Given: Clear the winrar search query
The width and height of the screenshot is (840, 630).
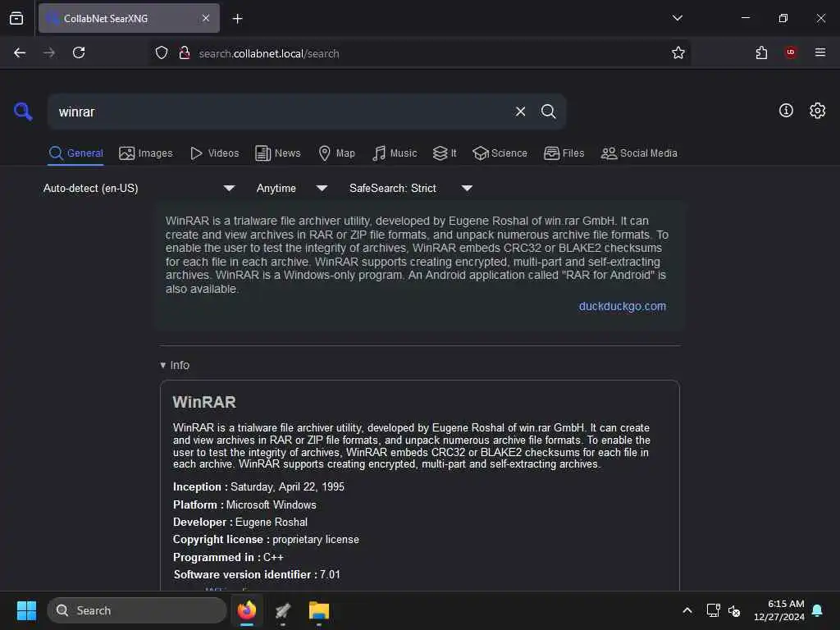Looking at the screenshot, I should click(x=520, y=112).
